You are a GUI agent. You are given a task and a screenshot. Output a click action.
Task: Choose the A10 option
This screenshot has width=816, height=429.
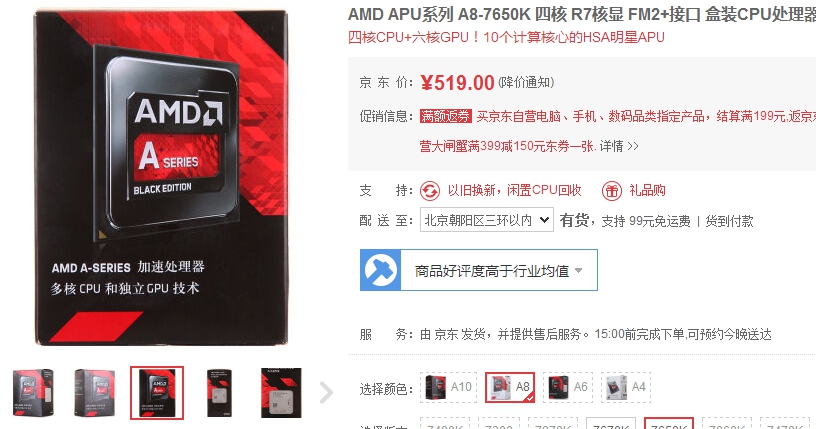pos(449,387)
